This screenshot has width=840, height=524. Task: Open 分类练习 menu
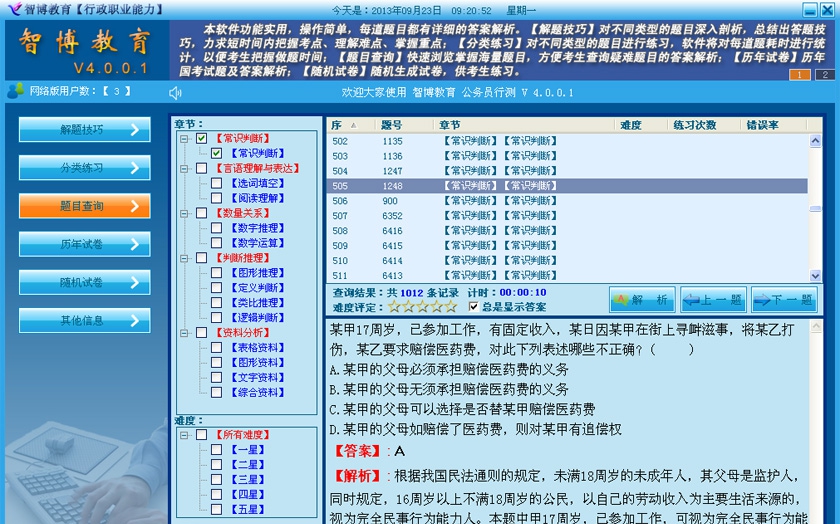coord(85,168)
